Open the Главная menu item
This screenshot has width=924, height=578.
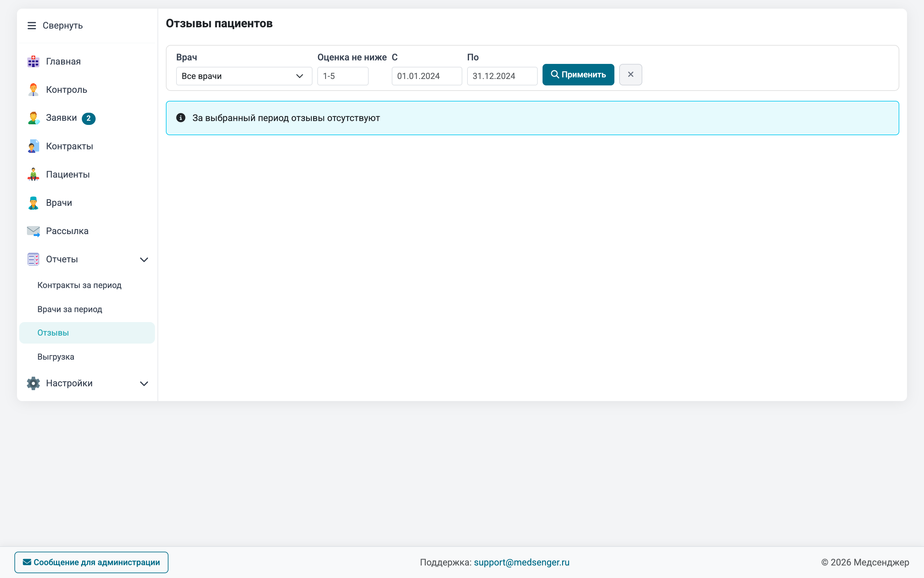coord(87,62)
